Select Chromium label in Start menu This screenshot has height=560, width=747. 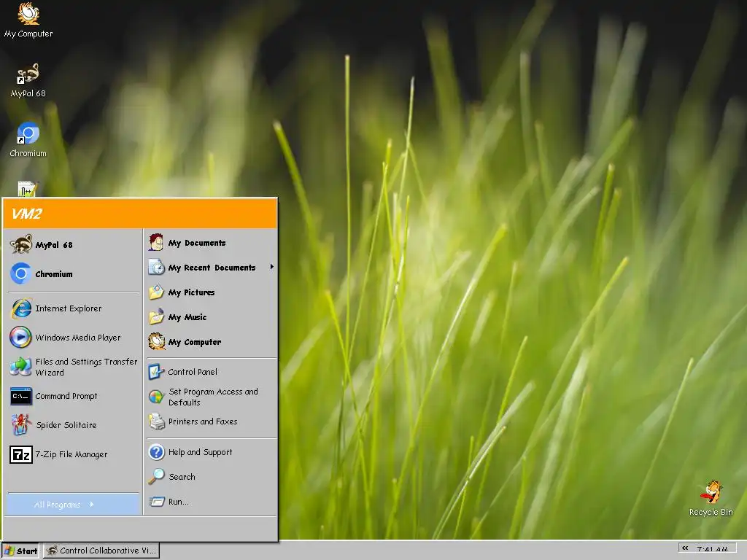tap(54, 274)
